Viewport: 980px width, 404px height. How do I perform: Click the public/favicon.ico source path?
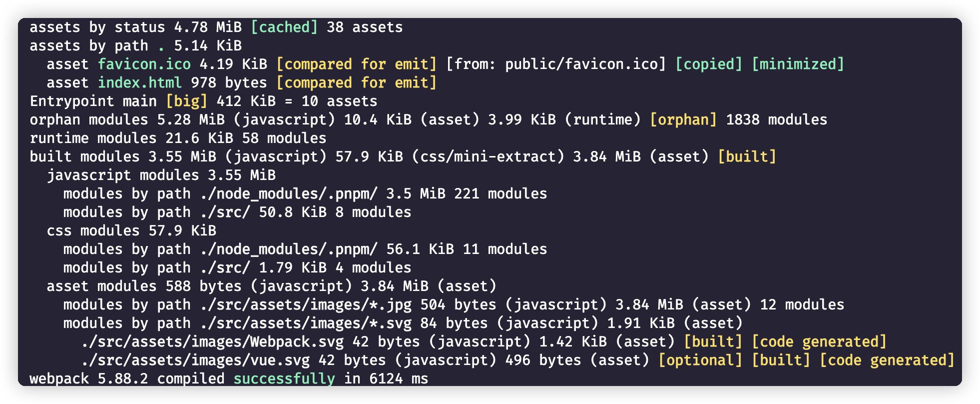pos(581,64)
